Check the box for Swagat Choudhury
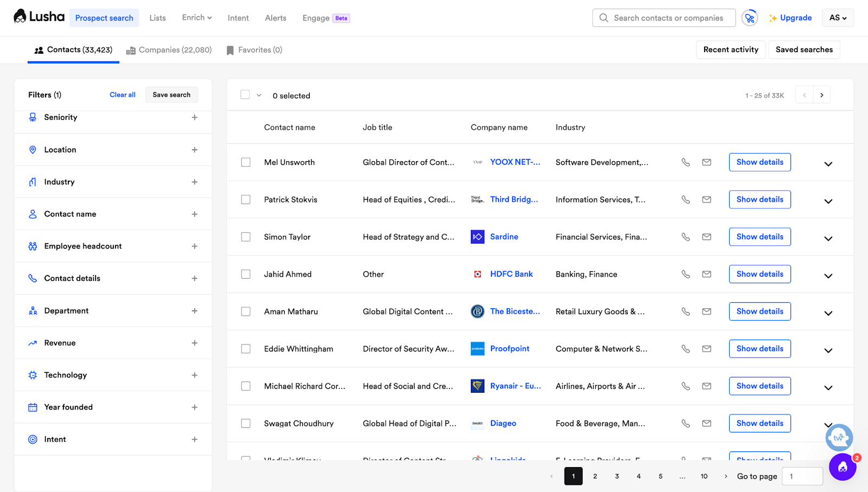The height and width of the screenshot is (492, 868). click(246, 424)
